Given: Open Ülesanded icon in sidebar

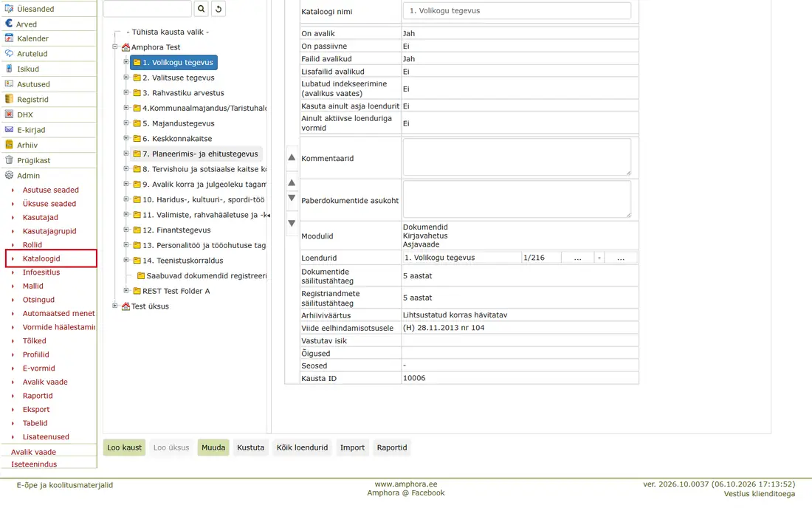Looking at the screenshot, I should click(9, 9).
